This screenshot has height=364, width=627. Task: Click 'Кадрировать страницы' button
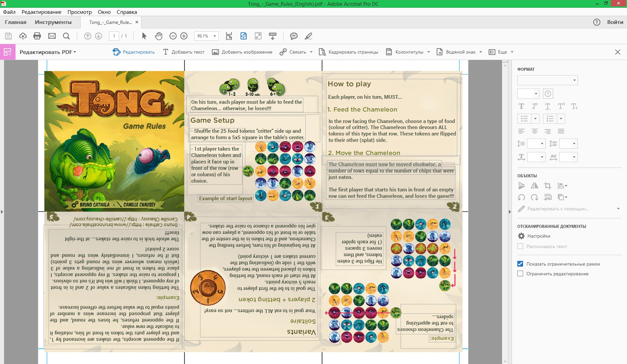pos(349,52)
